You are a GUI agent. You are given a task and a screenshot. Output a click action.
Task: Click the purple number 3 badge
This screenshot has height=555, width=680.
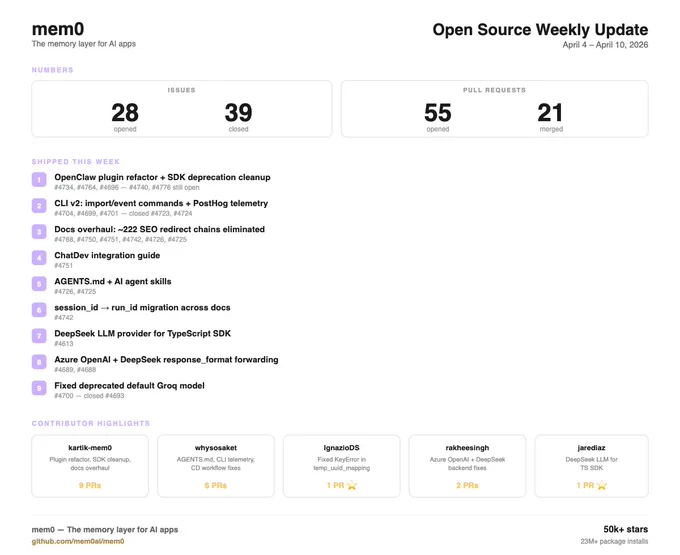[39, 232]
